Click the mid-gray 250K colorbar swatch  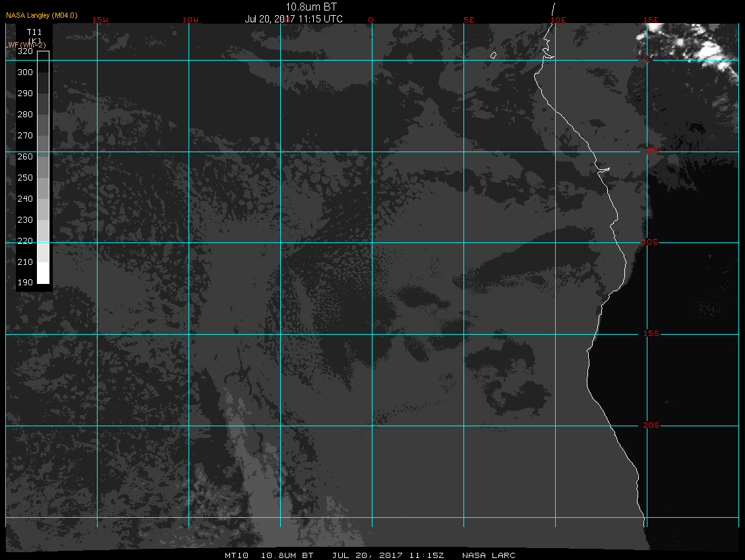[44, 188]
